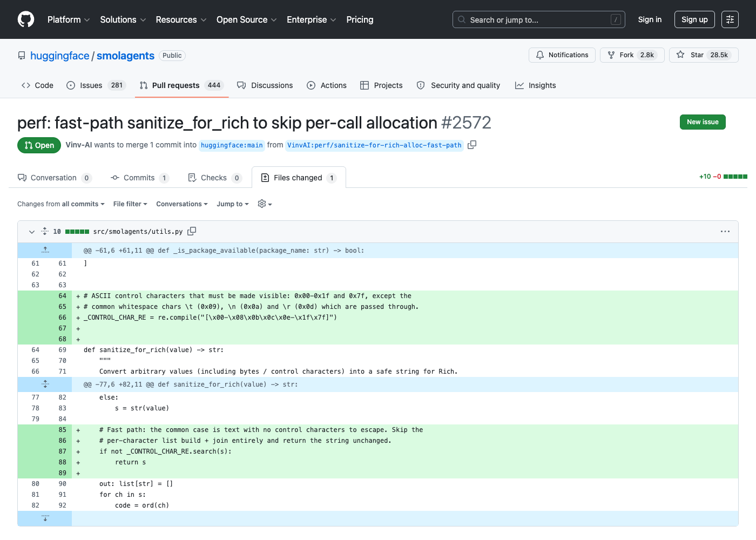
Task: Open the Enterprise dropdown menu
Action: point(312,19)
